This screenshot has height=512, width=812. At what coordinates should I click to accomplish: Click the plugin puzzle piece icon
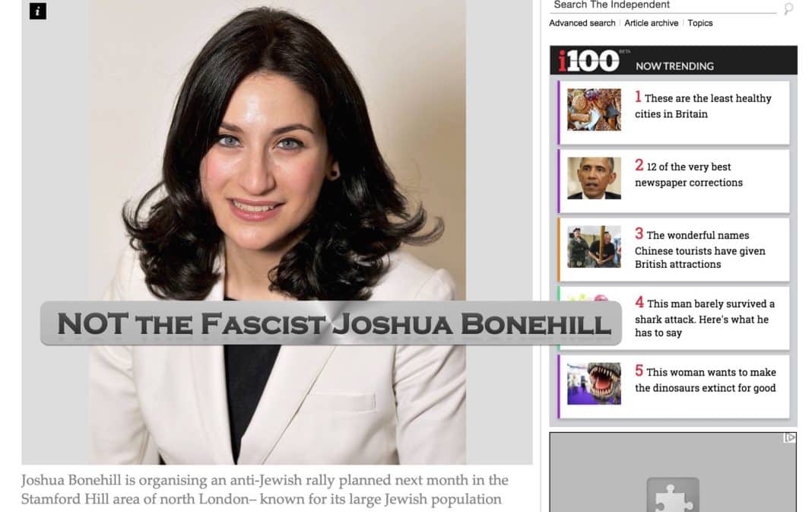(x=673, y=497)
